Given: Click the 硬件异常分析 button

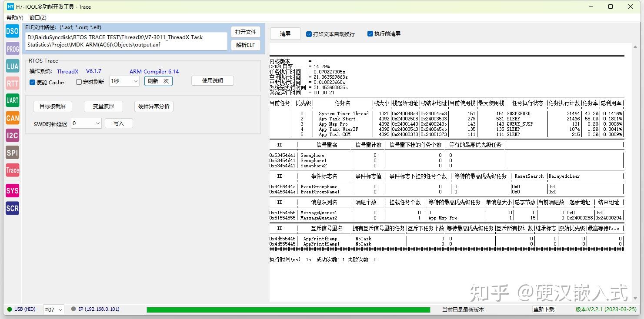Looking at the screenshot, I should (x=154, y=106).
